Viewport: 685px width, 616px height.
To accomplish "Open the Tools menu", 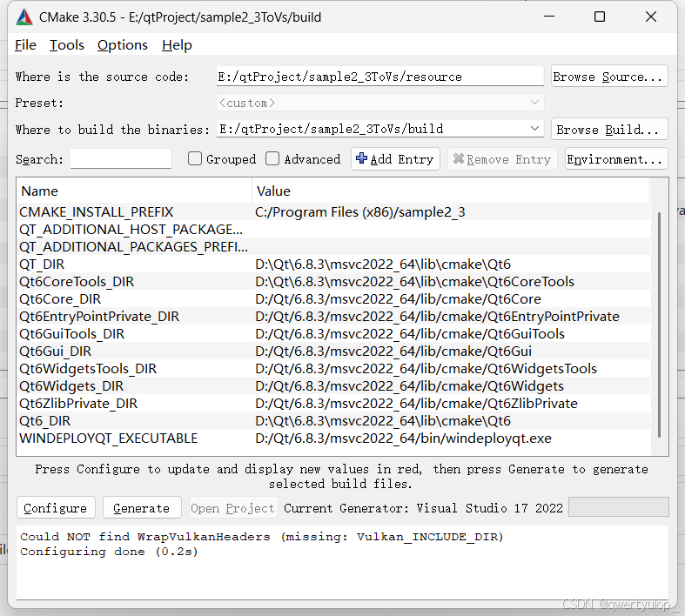I will 66,45.
